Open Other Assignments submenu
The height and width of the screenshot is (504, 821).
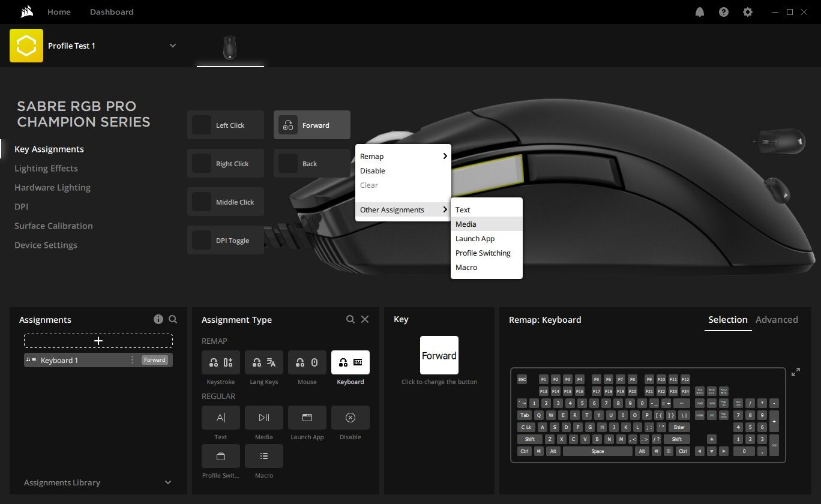point(403,209)
